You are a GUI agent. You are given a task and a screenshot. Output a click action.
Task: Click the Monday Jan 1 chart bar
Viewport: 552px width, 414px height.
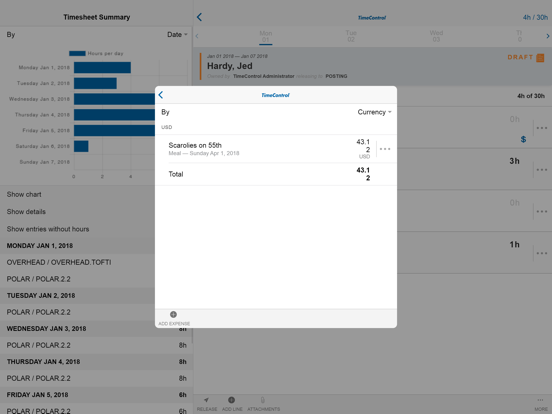(x=102, y=68)
